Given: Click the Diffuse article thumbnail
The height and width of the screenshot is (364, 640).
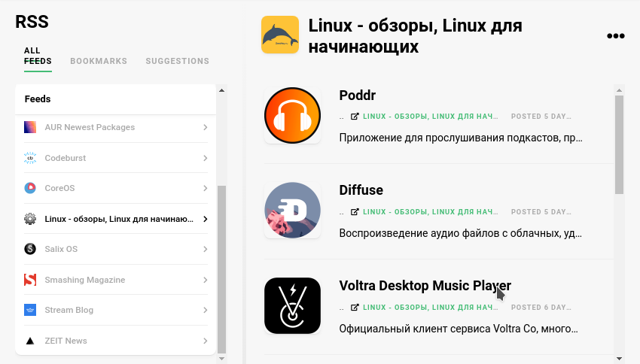Looking at the screenshot, I should click(292, 211).
